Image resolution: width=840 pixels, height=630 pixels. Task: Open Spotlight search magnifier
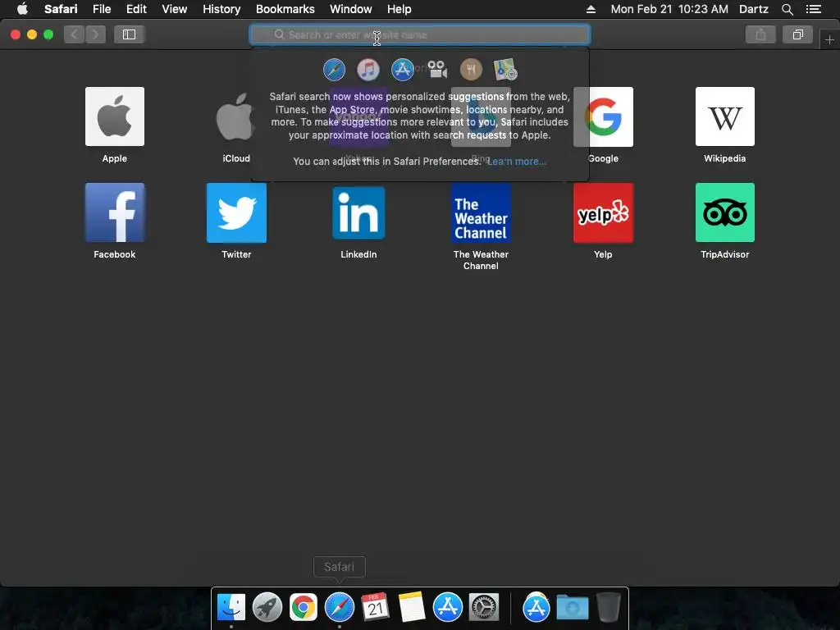(x=787, y=9)
